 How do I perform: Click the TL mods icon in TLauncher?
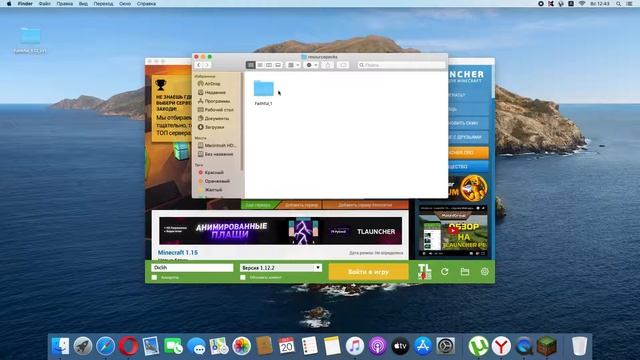pos(424,272)
